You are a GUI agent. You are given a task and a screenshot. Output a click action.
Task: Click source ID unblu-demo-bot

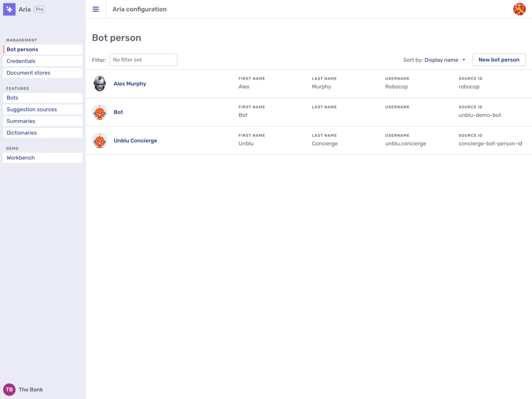pyautogui.click(x=480, y=115)
